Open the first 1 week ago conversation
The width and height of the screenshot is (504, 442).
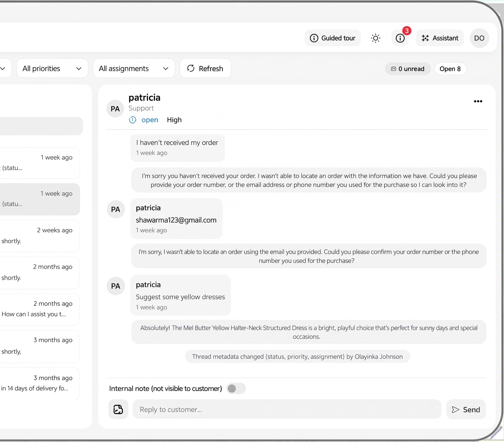40,163
